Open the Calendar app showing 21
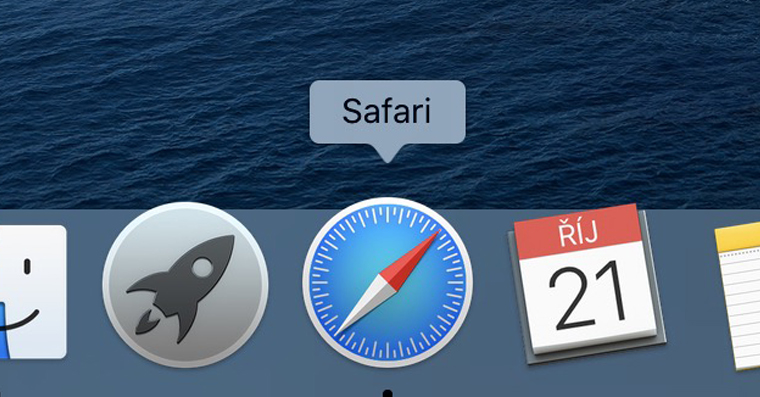The width and height of the screenshot is (760, 397). (586, 284)
